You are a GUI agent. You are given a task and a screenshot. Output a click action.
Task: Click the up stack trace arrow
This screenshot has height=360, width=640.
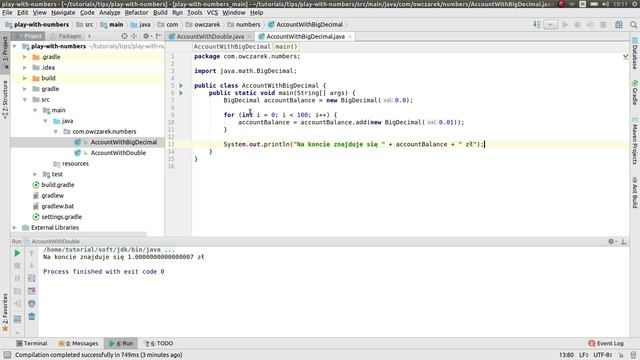tap(31, 253)
